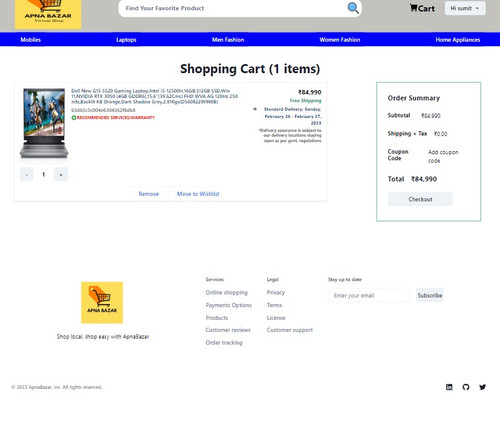Open the Twitter icon in footer

pyautogui.click(x=482, y=387)
